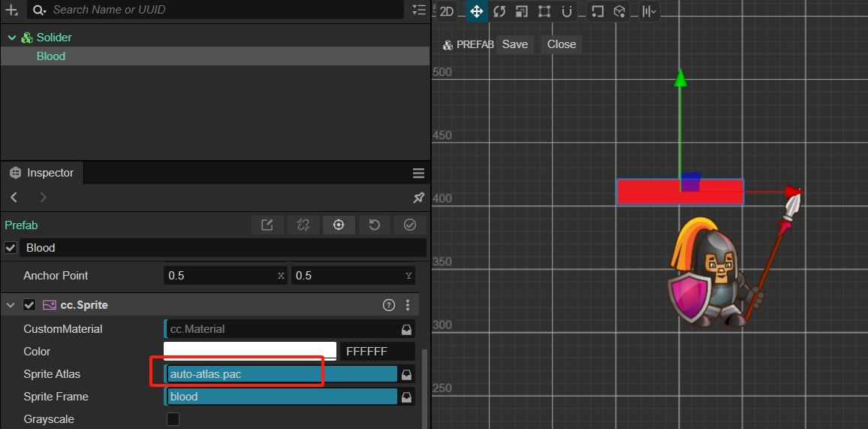Toggle the snap magnet tool
868x429 pixels.
coord(566,11)
